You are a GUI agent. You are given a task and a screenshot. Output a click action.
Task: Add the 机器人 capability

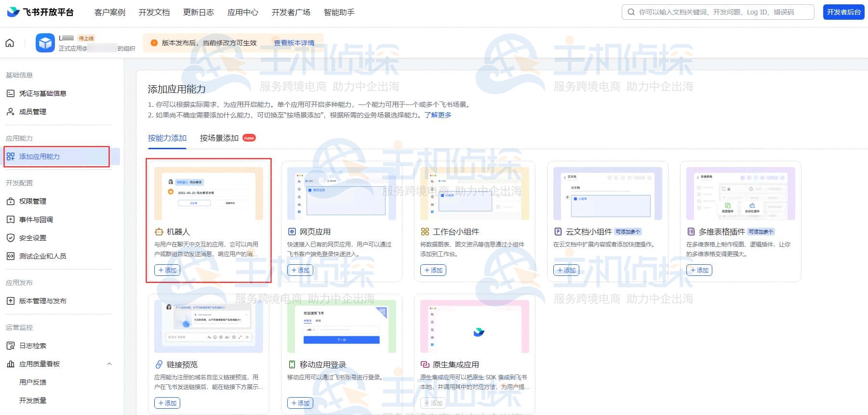167,270
